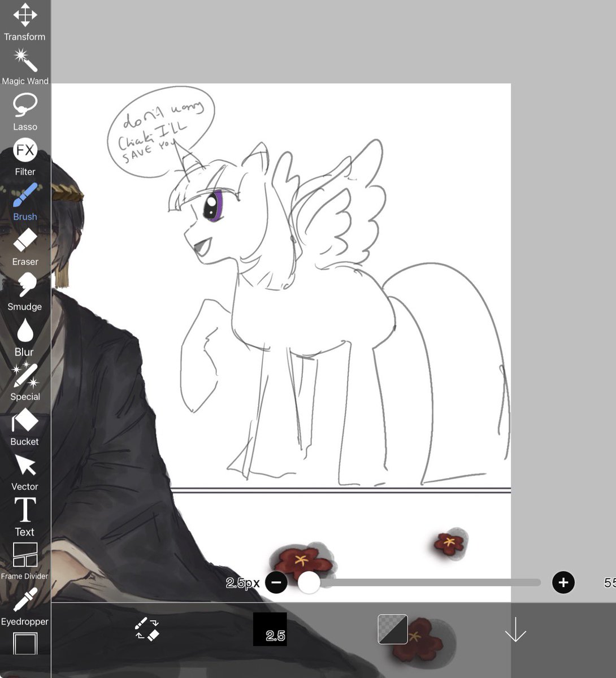Select the Eyedropper tool

25,607
